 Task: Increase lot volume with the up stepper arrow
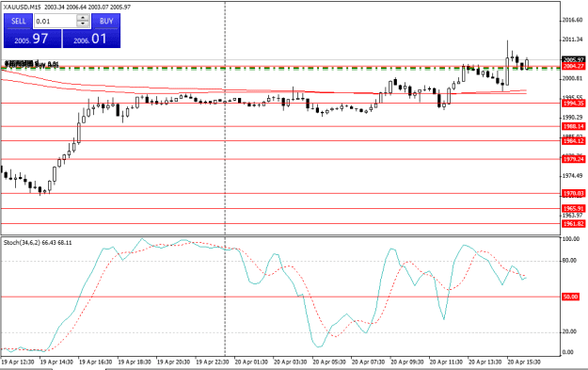pyautogui.click(x=83, y=18)
